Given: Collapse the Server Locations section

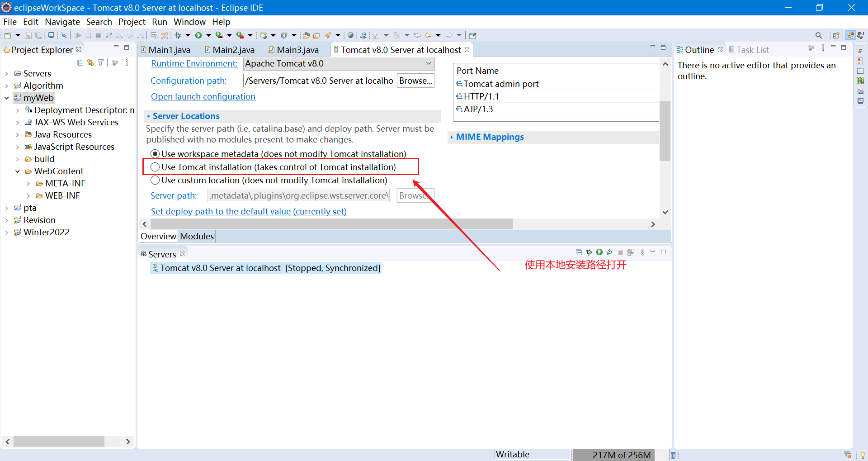Looking at the screenshot, I should [x=148, y=116].
